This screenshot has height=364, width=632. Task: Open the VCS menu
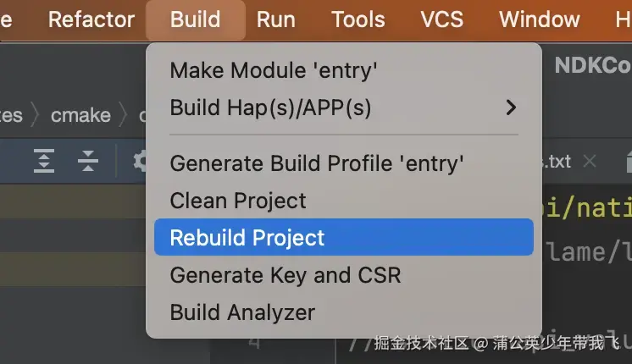(442, 19)
